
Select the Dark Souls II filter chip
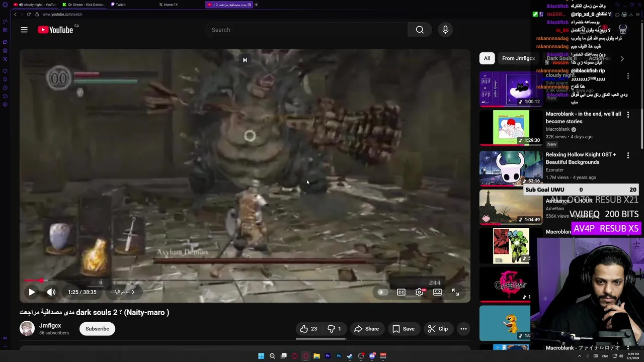tap(561, 58)
